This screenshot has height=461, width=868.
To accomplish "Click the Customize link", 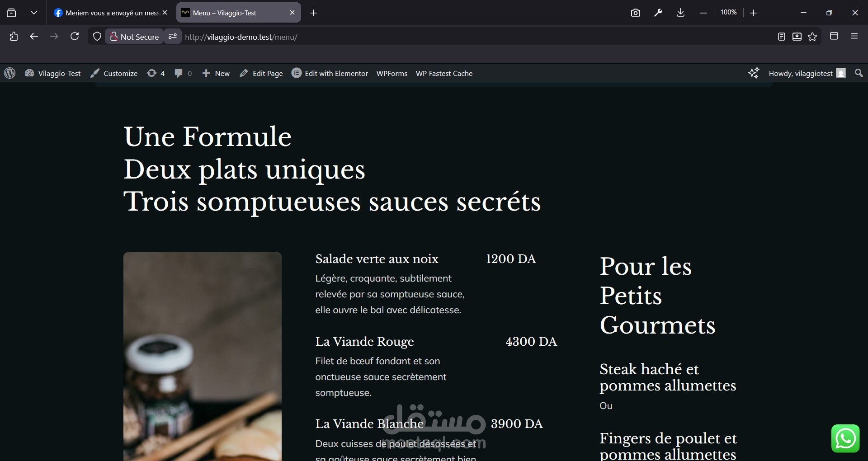I will (114, 73).
